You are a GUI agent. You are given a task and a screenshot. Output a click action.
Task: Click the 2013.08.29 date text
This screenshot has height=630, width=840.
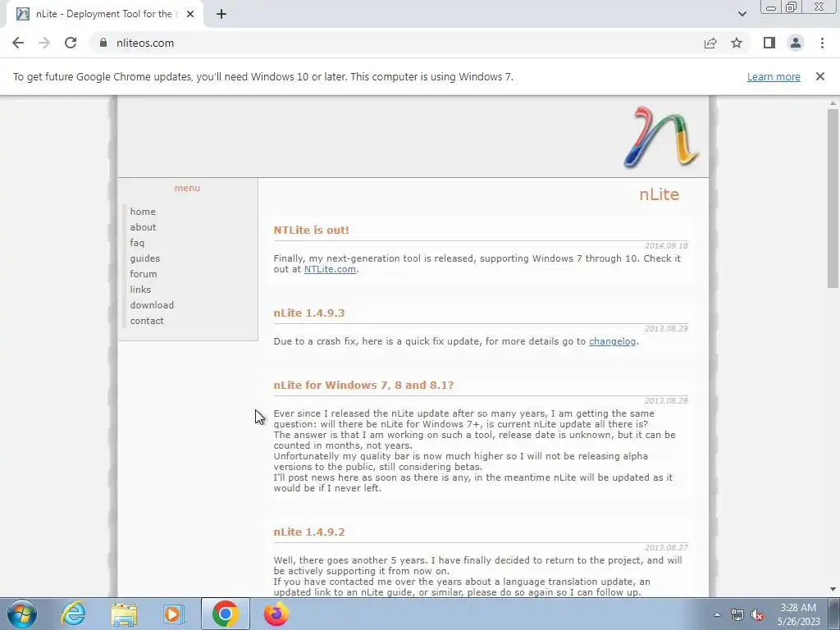pyautogui.click(x=666, y=328)
